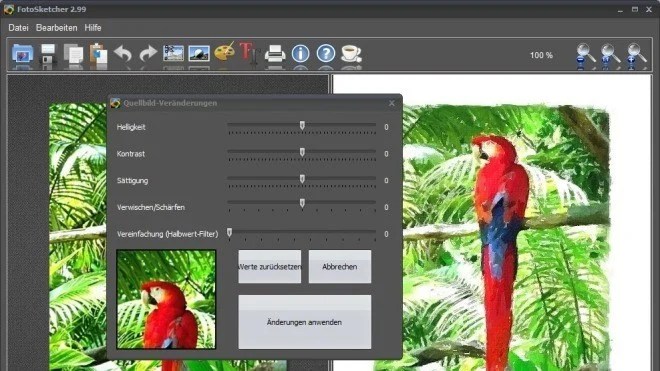The width and height of the screenshot is (660, 371).
Task: Zoom out with the minus magnifier
Action: [x=585, y=55]
